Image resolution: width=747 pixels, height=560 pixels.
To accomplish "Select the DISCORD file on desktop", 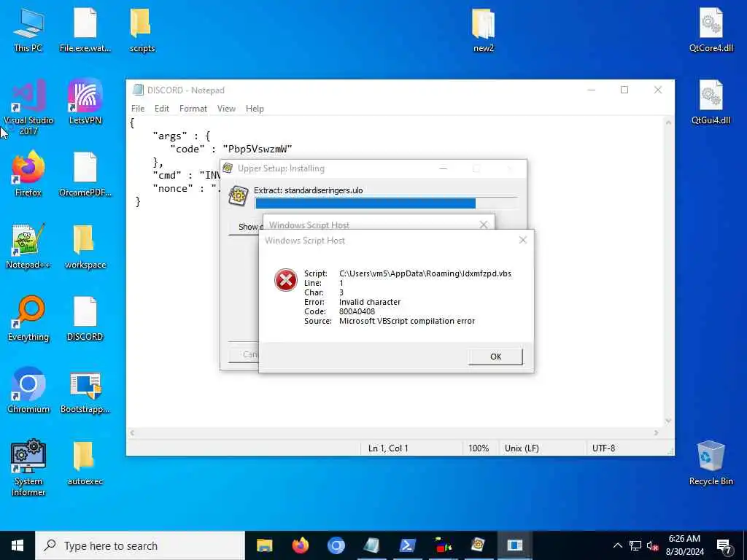I will pyautogui.click(x=85, y=319).
